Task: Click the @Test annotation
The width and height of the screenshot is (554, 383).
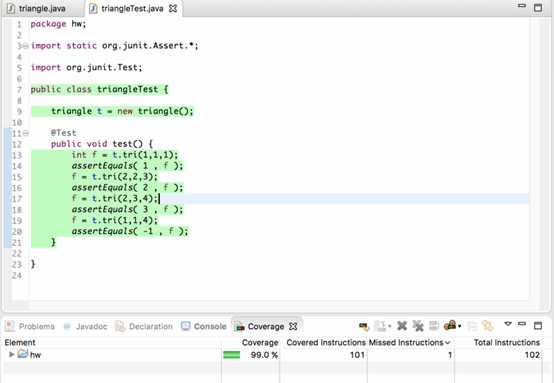Action: pos(63,133)
